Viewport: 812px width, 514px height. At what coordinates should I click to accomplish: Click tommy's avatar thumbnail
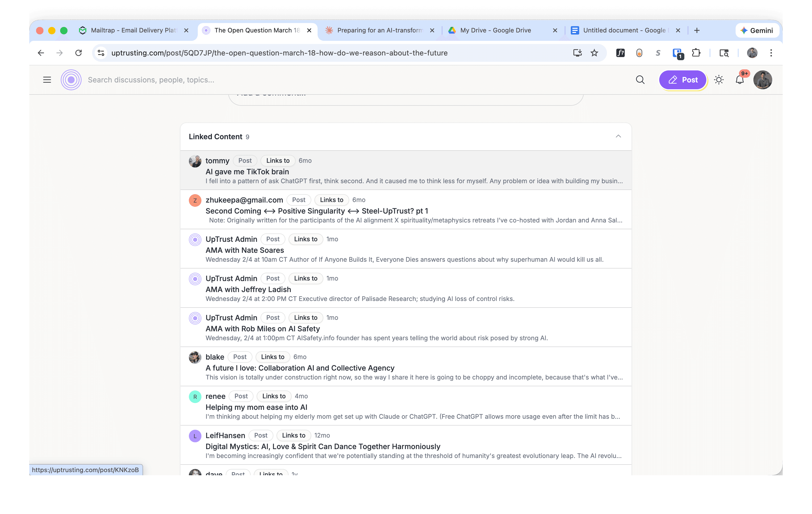195,161
